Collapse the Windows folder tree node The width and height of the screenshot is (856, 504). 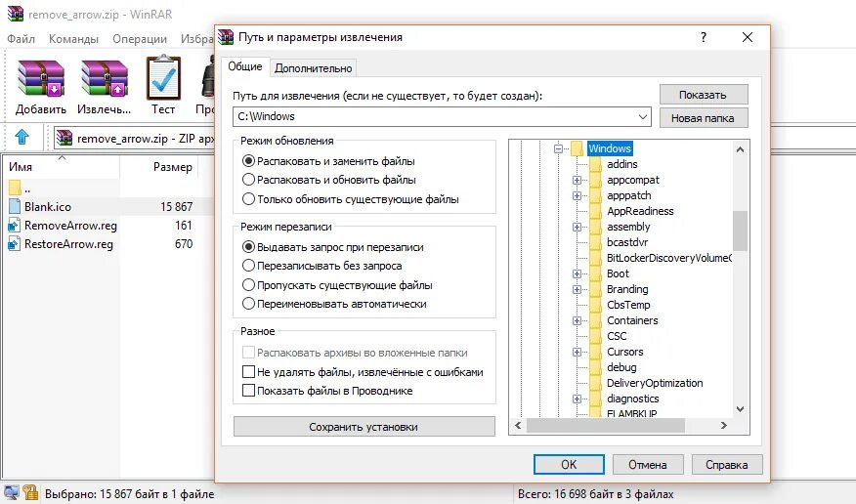pos(558,148)
